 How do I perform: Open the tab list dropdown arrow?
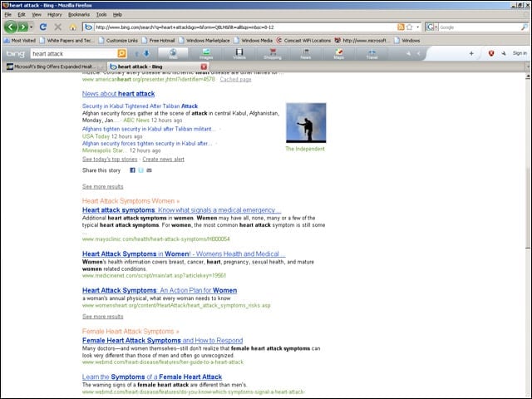tap(529, 66)
